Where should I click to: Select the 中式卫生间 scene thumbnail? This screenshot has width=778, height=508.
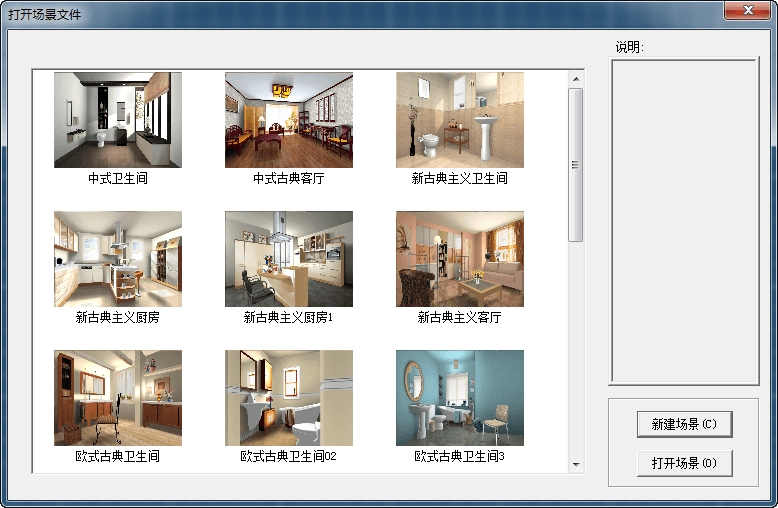(118, 120)
